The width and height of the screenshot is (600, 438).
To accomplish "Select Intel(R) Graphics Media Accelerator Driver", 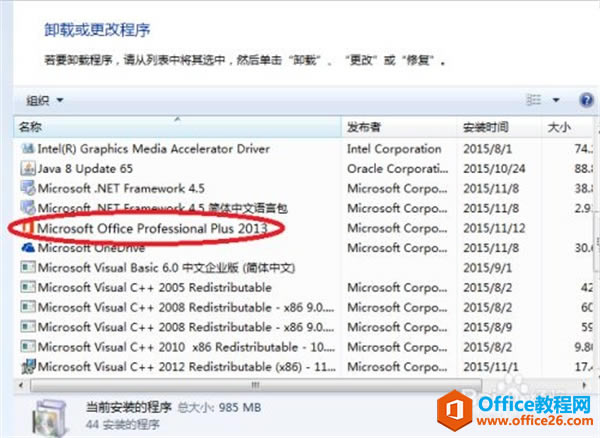I will (153, 149).
